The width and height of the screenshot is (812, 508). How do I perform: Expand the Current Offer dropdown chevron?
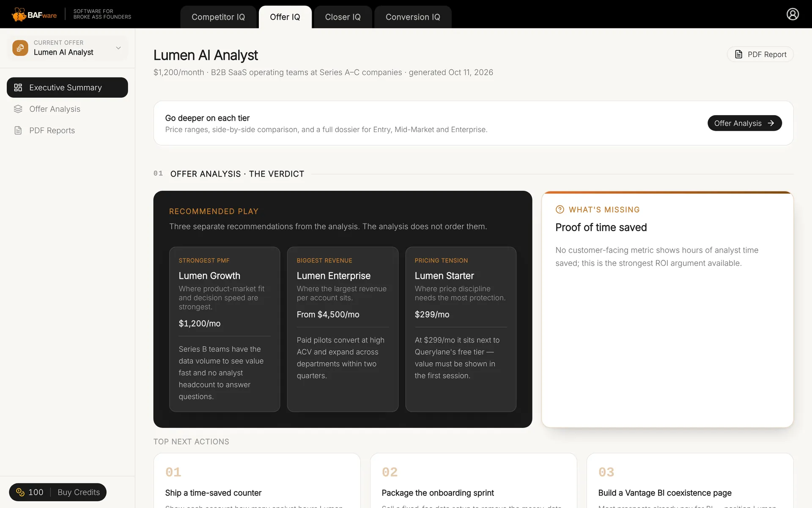[118, 48]
